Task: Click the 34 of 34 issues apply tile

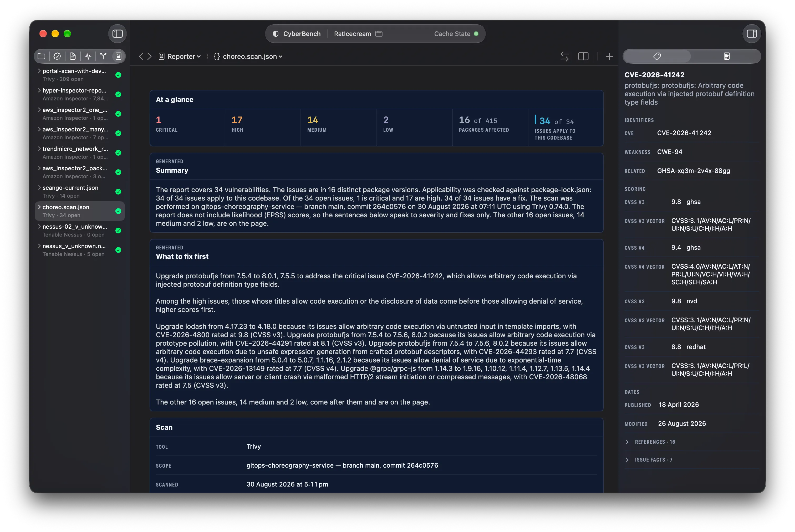Action: 565,127
